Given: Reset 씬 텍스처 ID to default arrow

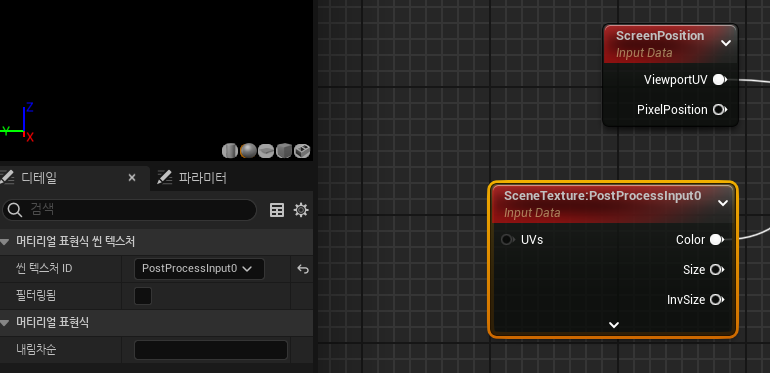Looking at the screenshot, I should pyautogui.click(x=303, y=269).
